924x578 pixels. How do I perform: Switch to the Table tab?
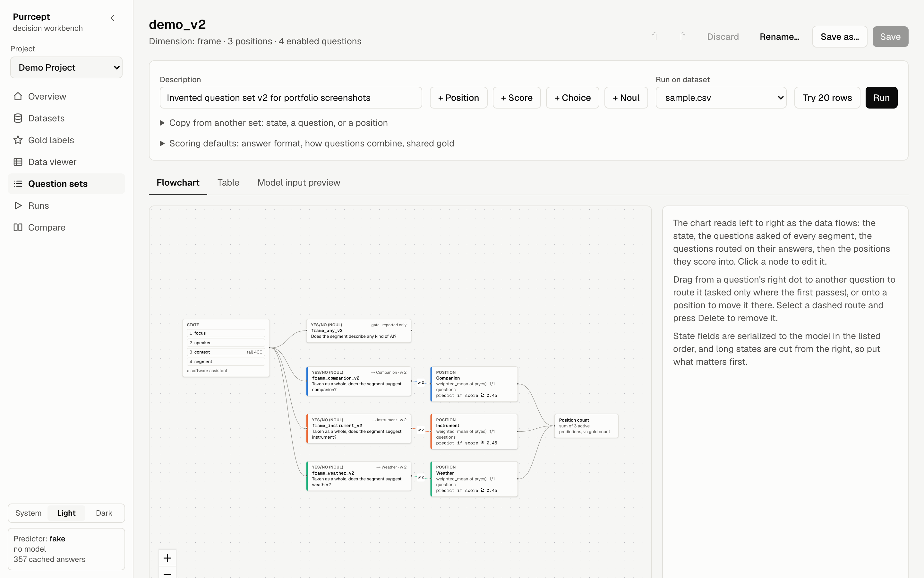228,182
